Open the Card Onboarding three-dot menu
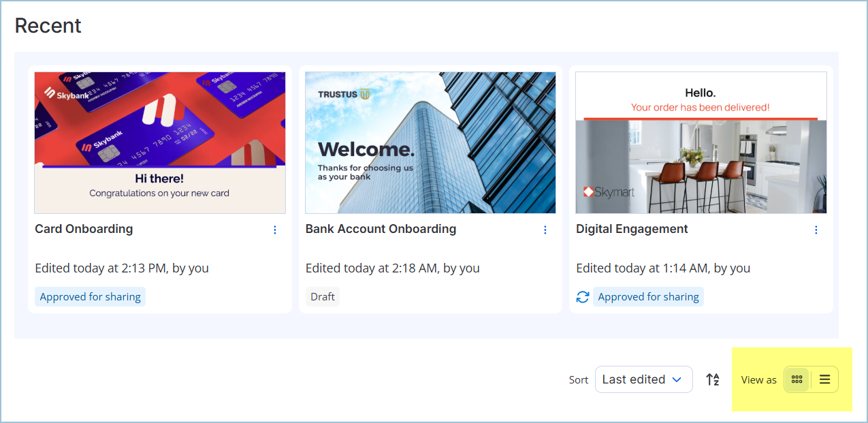 click(275, 230)
